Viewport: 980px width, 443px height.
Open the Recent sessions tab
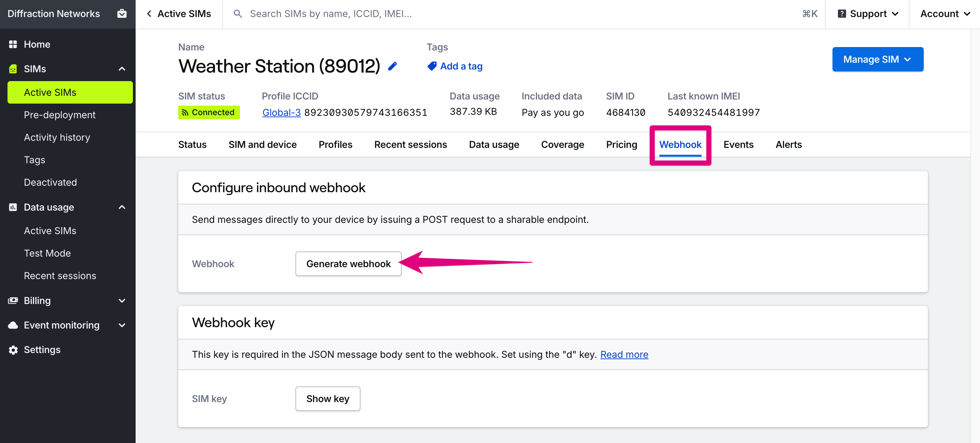411,144
